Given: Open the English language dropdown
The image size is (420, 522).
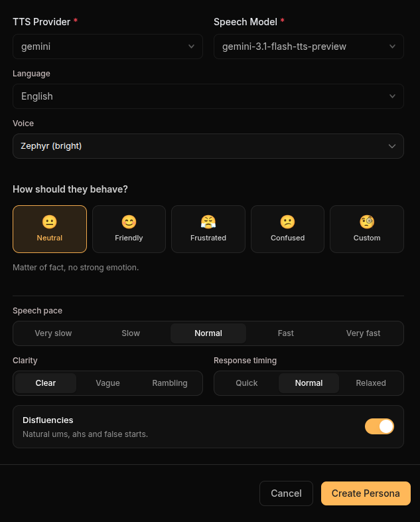Looking at the screenshot, I should 208,96.
